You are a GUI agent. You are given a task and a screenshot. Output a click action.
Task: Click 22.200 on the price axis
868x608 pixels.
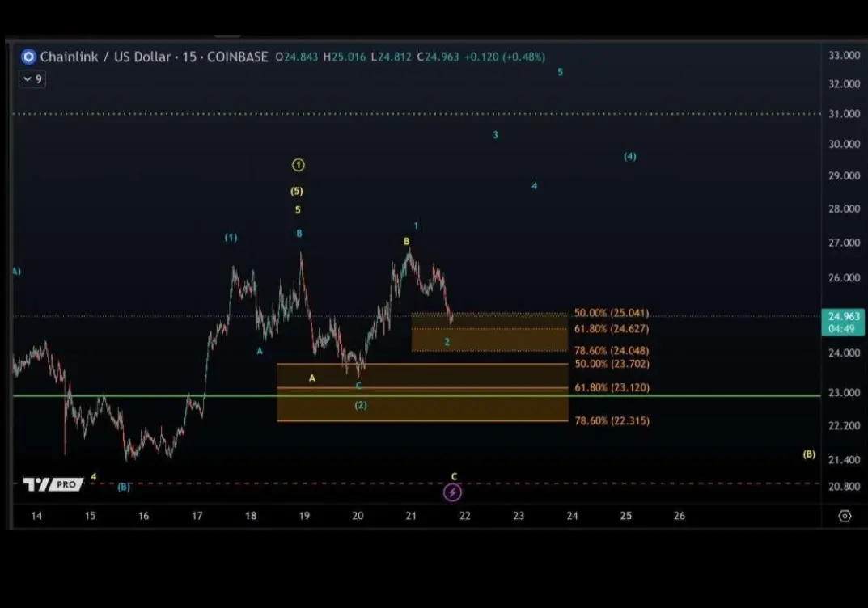coord(845,426)
